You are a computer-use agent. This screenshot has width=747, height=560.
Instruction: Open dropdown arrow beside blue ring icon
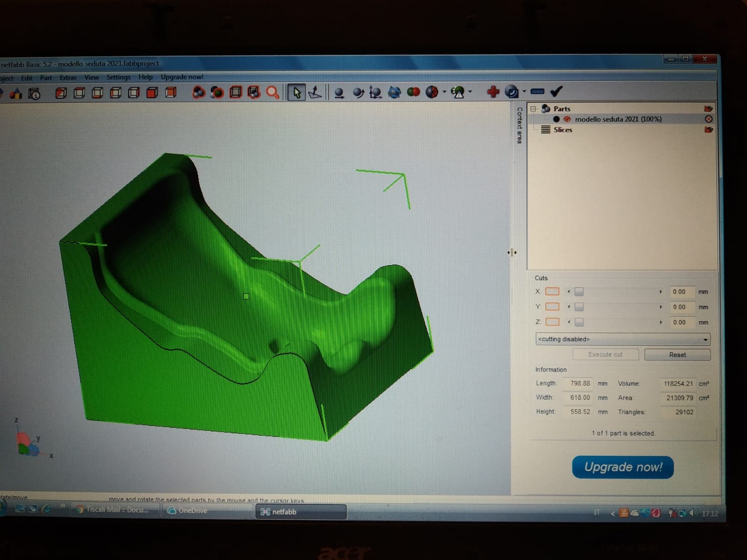click(524, 91)
